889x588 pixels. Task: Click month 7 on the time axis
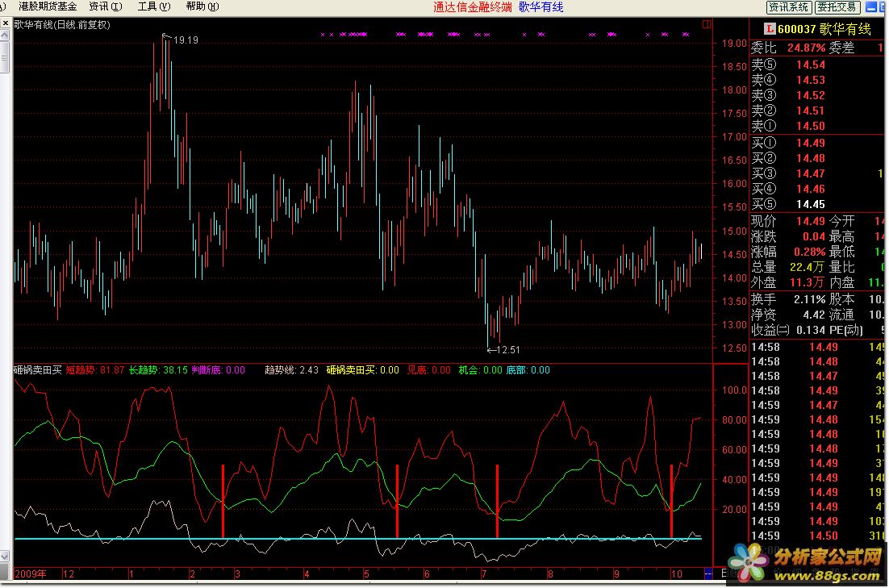483,573
